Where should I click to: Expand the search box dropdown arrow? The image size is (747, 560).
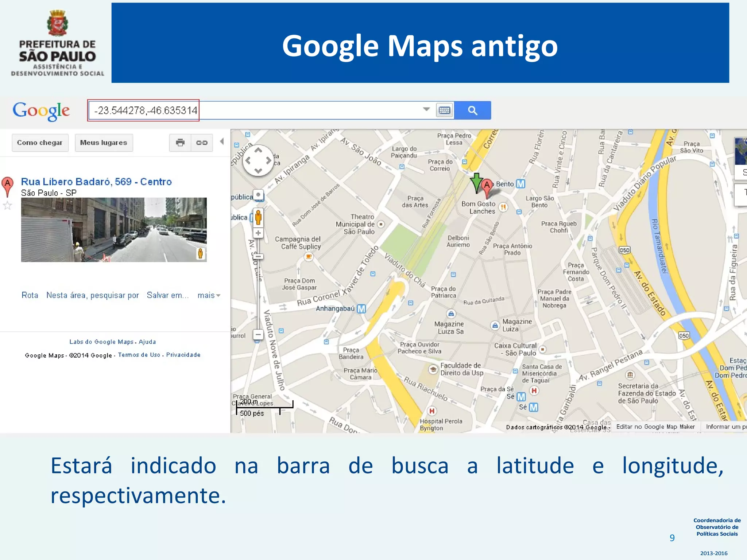426,109
